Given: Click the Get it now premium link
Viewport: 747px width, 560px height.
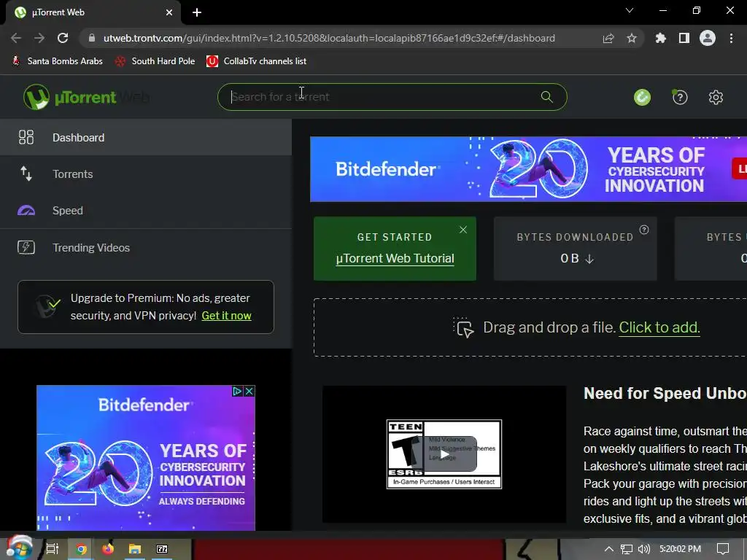Looking at the screenshot, I should click(226, 316).
